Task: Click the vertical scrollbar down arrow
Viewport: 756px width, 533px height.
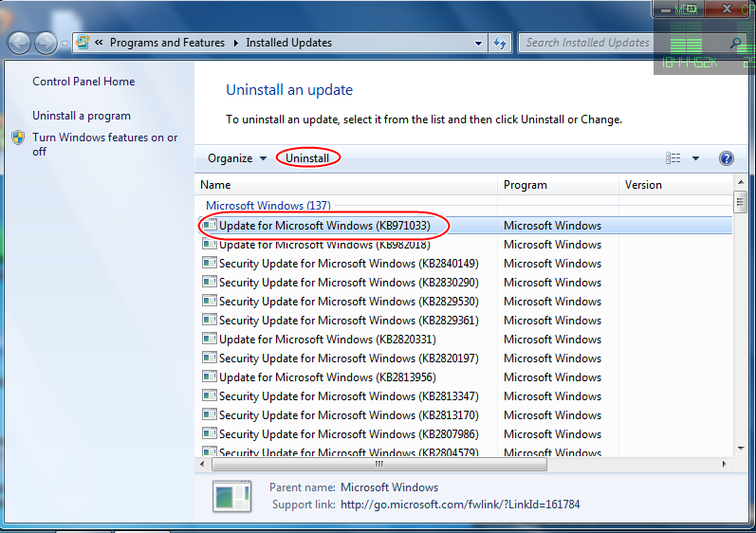Action: (741, 449)
